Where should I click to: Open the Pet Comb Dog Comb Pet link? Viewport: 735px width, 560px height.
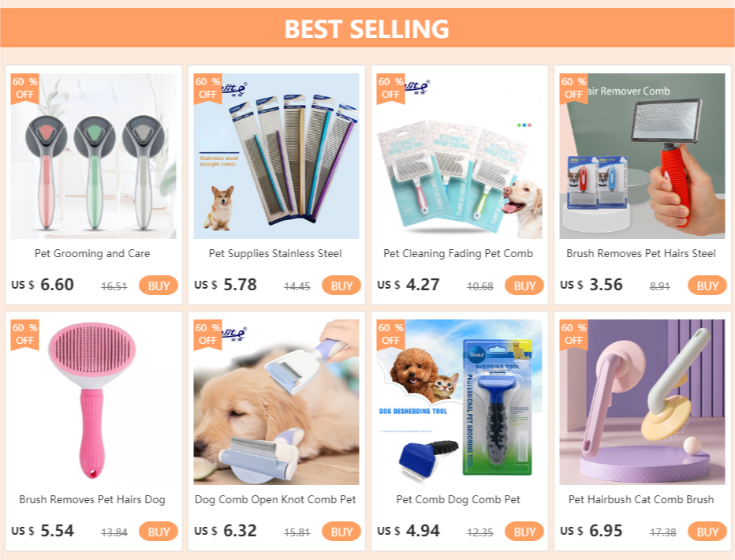tap(458, 499)
